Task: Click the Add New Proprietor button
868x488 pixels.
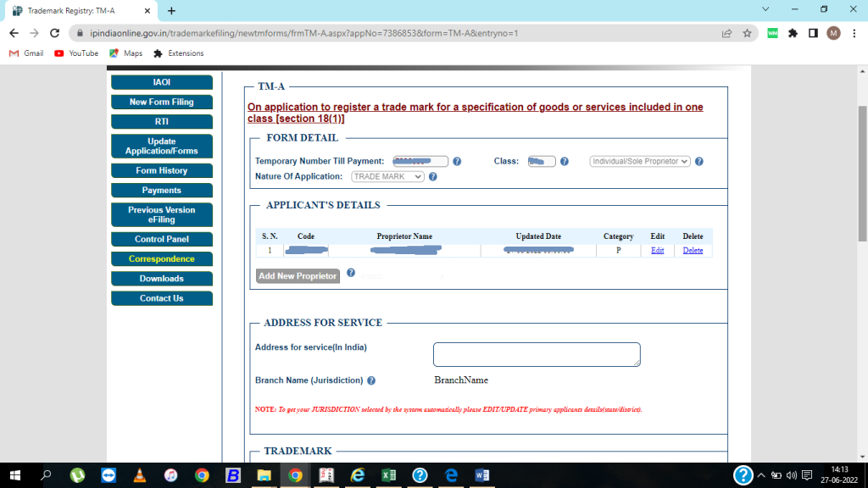Action: [x=298, y=276]
